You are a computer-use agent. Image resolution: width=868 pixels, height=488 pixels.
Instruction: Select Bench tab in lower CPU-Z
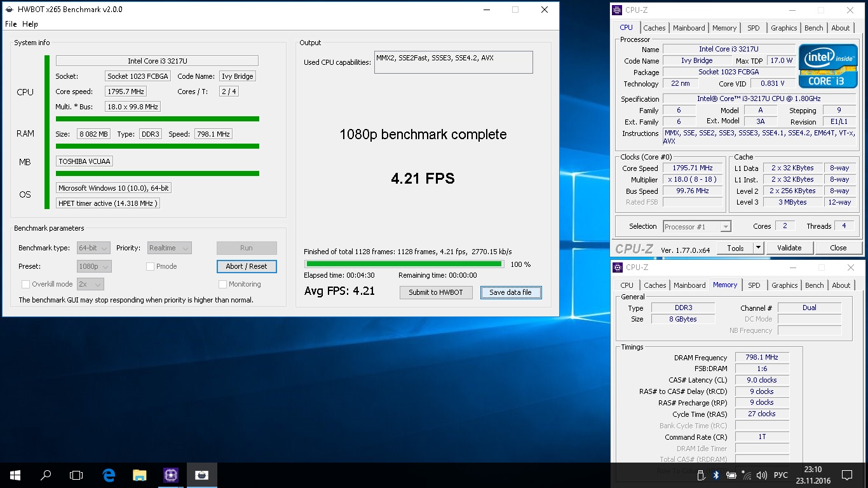(815, 285)
